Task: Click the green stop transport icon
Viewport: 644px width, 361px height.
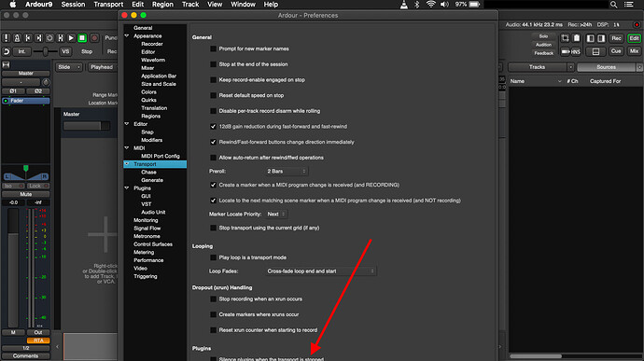Action: tap(82, 38)
